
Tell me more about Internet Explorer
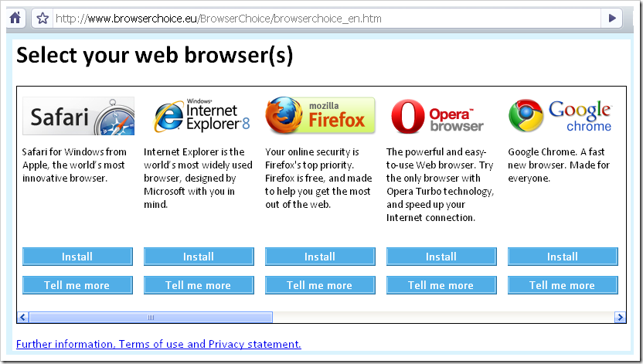(199, 285)
